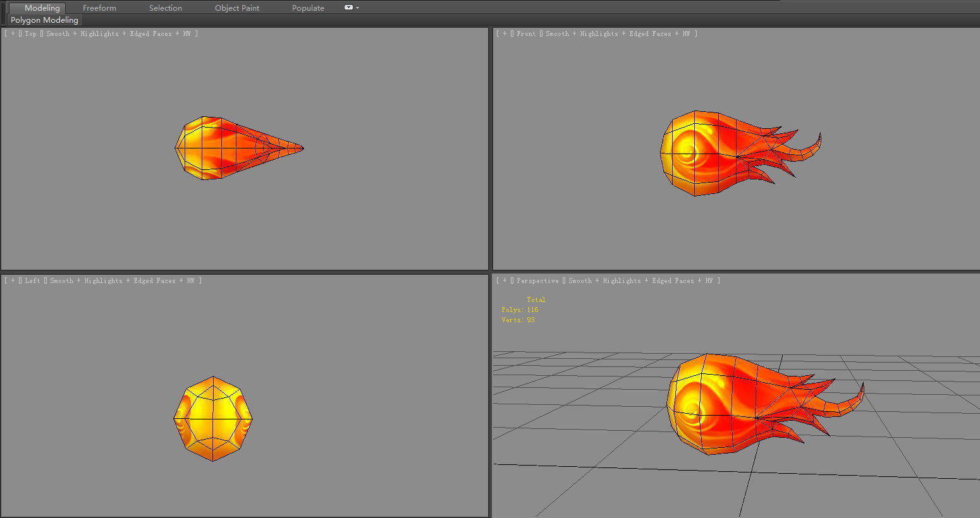Viewport: 980px width, 518px height.
Task: Open the Freeform ribbon tab
Action: pyautogui.click(x=99, y=8)
